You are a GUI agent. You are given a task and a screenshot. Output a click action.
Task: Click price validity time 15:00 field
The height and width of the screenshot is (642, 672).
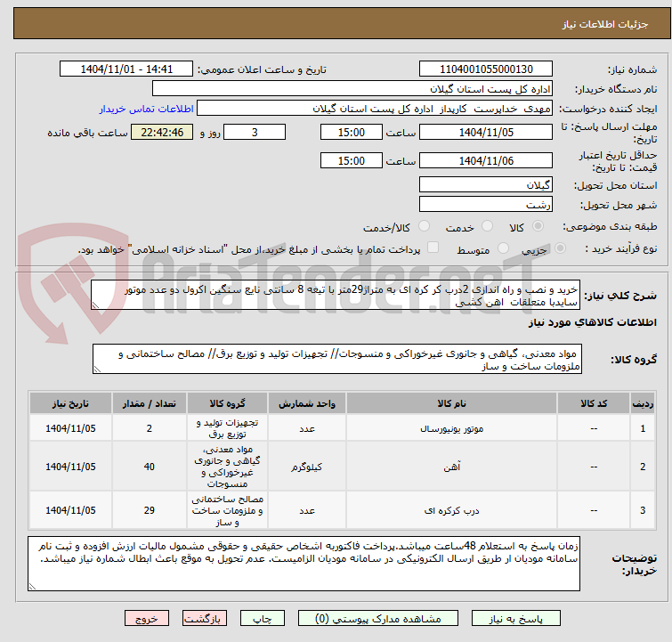351,160
